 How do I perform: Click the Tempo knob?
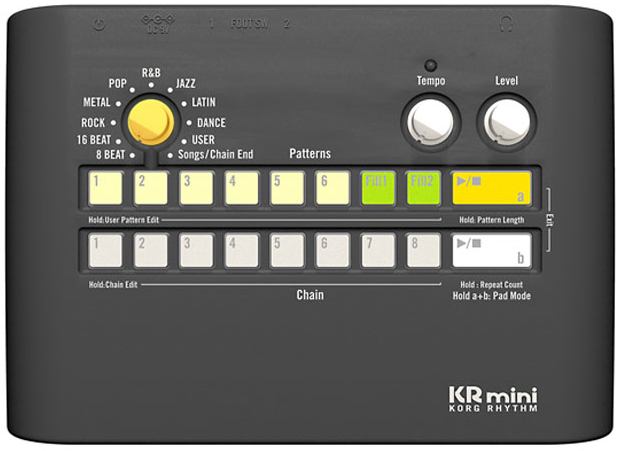431,122
